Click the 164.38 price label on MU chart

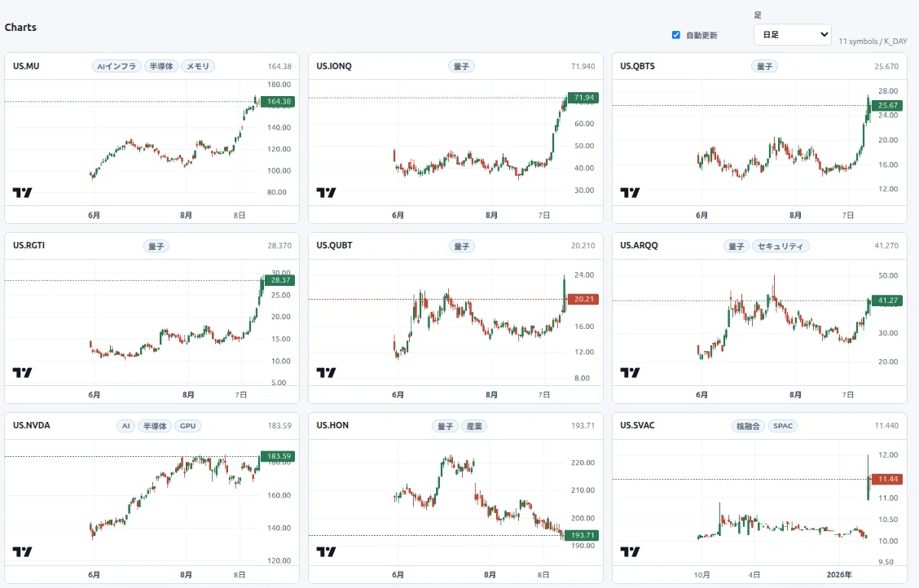[279, 101]
